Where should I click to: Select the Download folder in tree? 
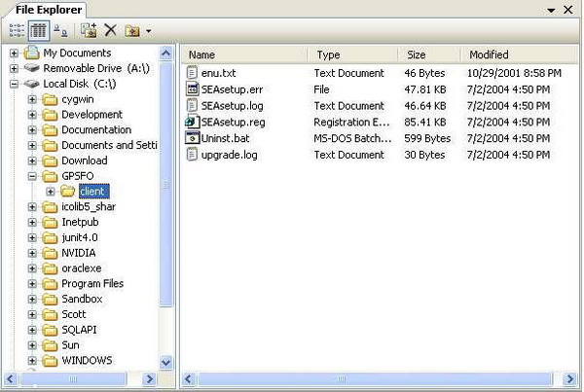click(x=85, y=160)
